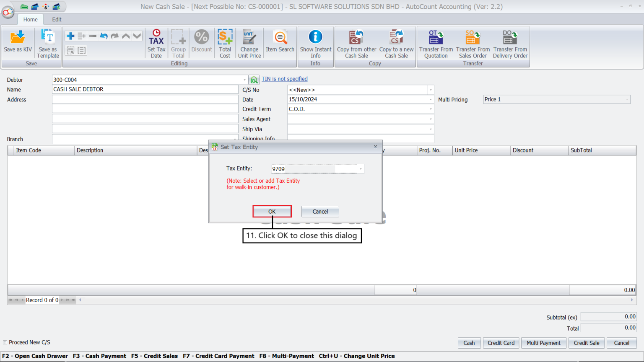Click the blue undo arrow icon
Screen dimensions: 644x362
(104, 36)
